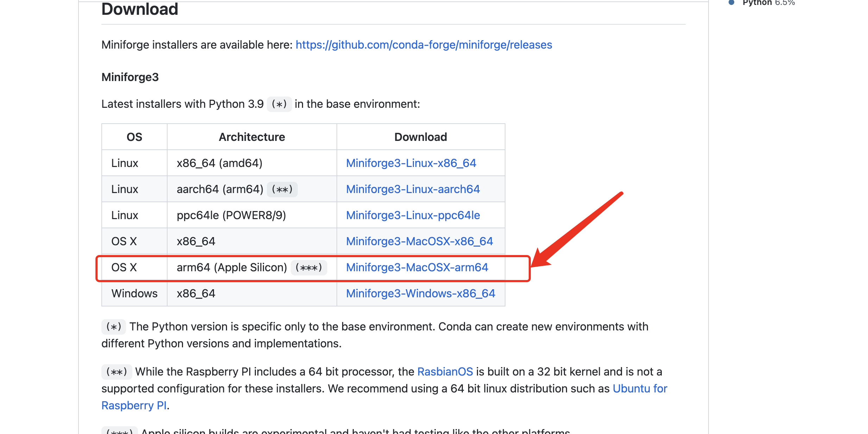Click the (*) footnote marker after Python 3.9
Screen dimensions: 868x434
click(x=279, y=104)
